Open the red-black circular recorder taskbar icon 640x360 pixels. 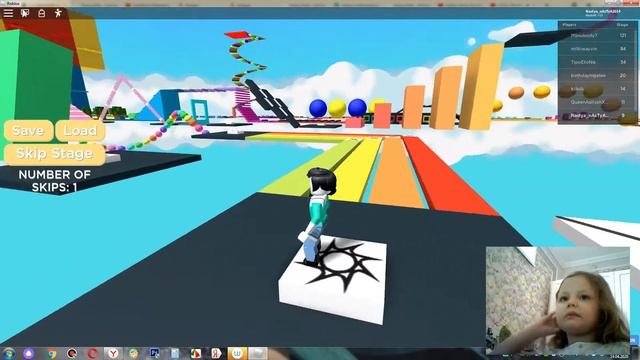tap(72, 353)
